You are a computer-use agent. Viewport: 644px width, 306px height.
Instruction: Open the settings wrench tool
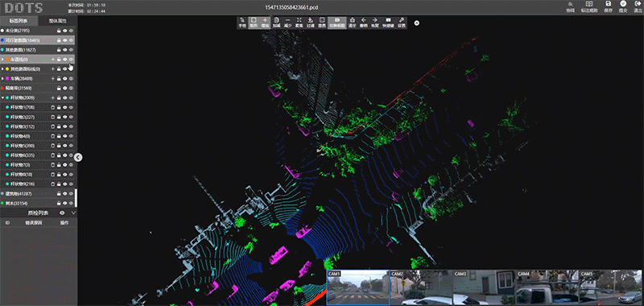click(402, 23)
